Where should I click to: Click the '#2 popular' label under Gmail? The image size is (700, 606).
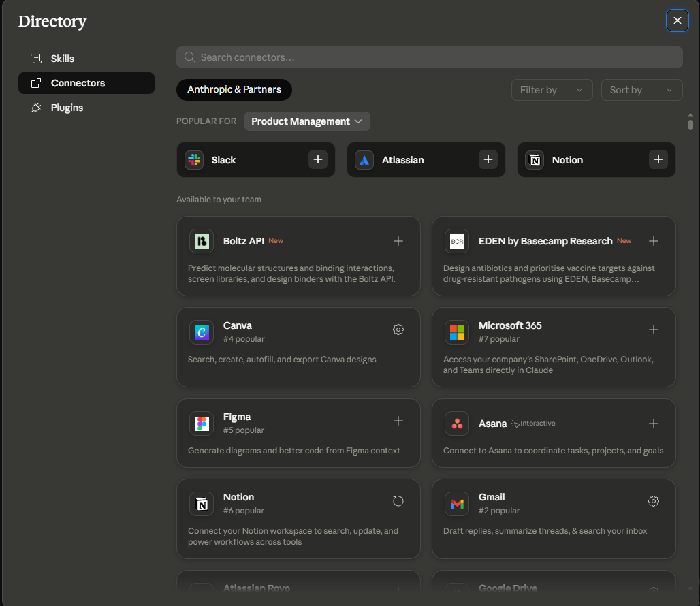(x=499, y=511)
